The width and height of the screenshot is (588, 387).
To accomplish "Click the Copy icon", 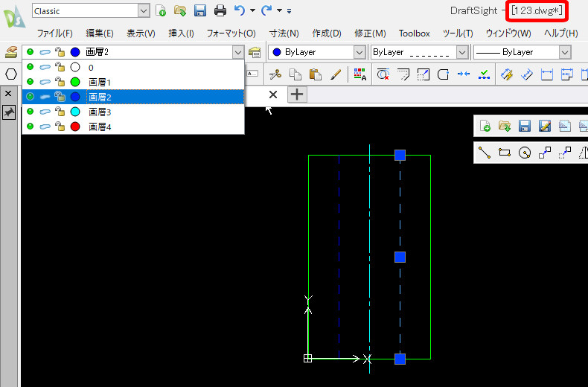I will point(295,74).
